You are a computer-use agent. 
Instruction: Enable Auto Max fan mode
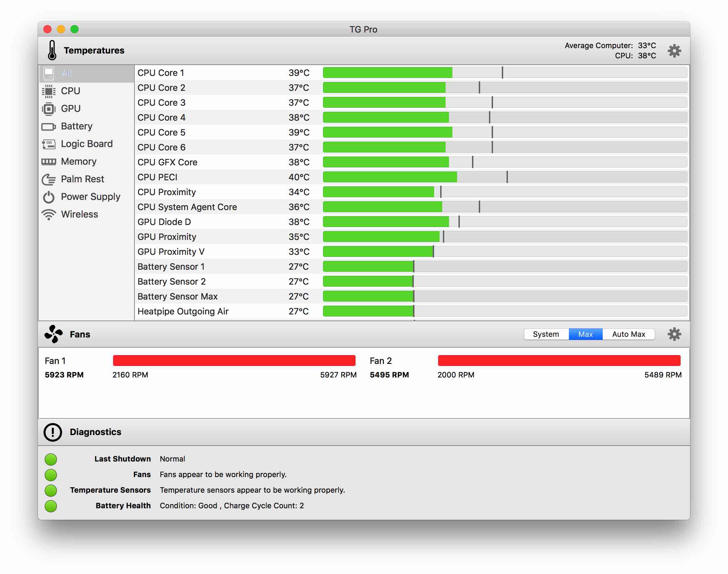click(x=628, y=334)
